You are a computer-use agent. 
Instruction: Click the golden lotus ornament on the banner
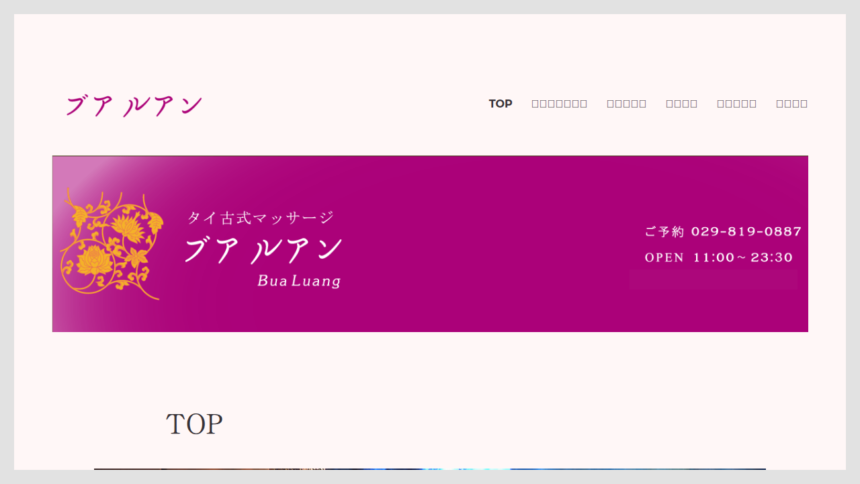point(111,244)
